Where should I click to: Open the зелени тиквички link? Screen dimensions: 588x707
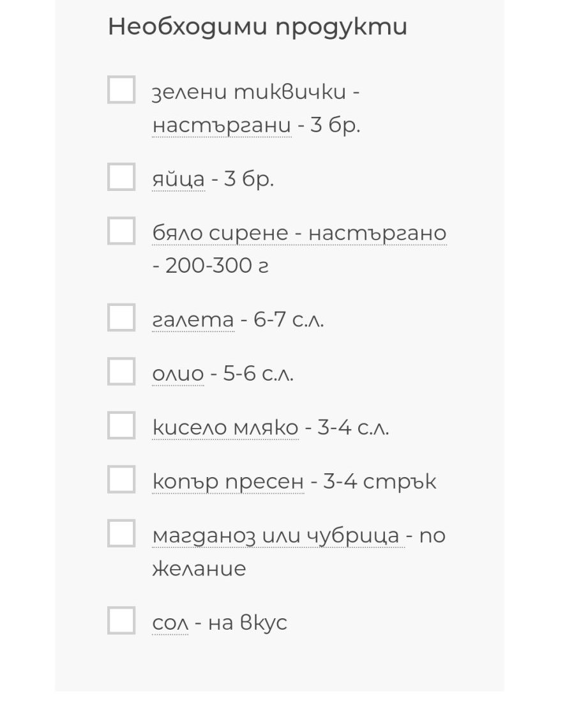pyautogui.click(x=249, y=93)
